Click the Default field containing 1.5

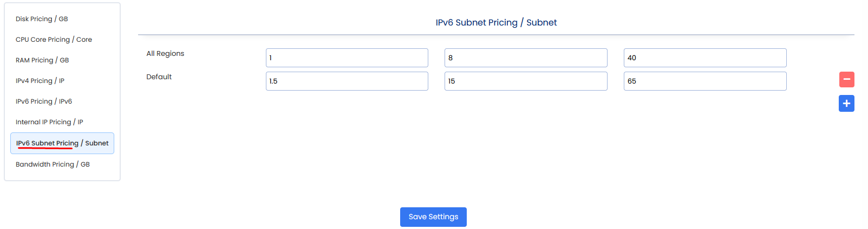tap(347, 81)
